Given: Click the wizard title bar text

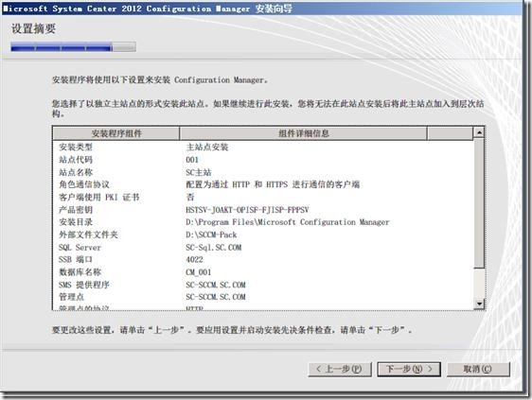Looking at the screenshot, I should pyautogui.click(x=149, y=9).
